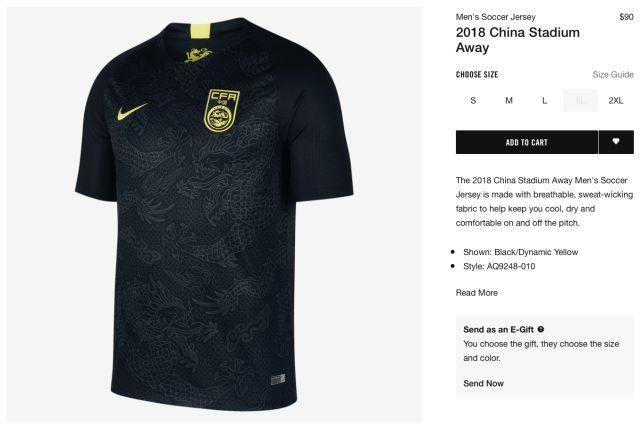This screenshot has width=640, height=427.
Task: Add the jersey to favorites with the heart icon
Action: [616, 142]
